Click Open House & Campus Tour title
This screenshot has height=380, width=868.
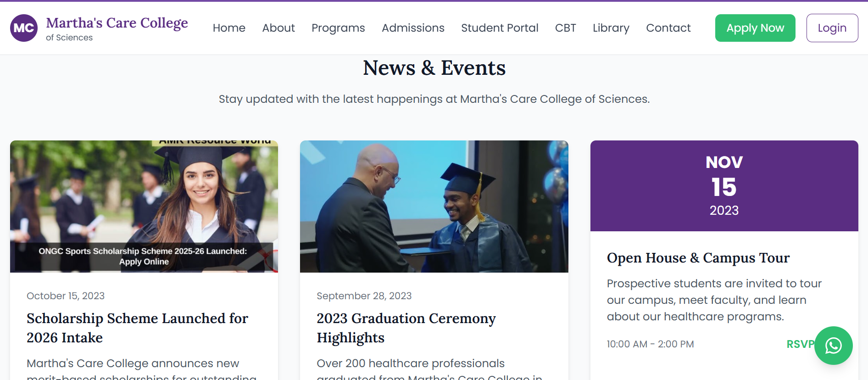[698, 258]
